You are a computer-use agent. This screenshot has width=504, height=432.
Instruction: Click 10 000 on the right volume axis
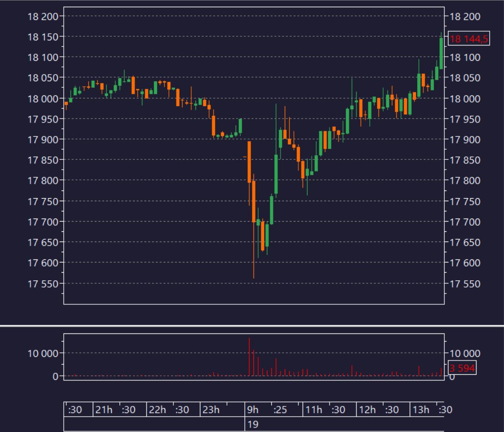click(464, 353)
